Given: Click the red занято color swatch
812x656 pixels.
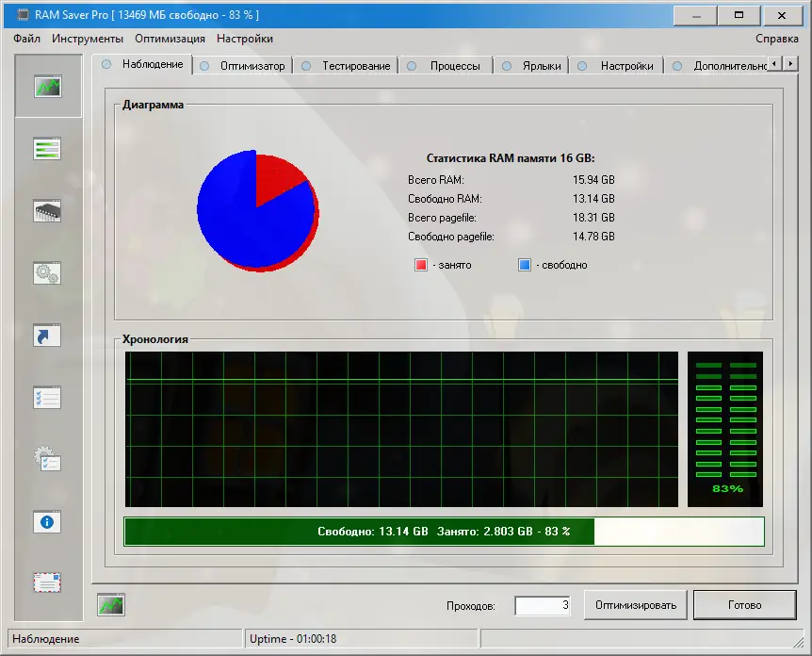Looking at the screenshot, I should coord(423,265).
